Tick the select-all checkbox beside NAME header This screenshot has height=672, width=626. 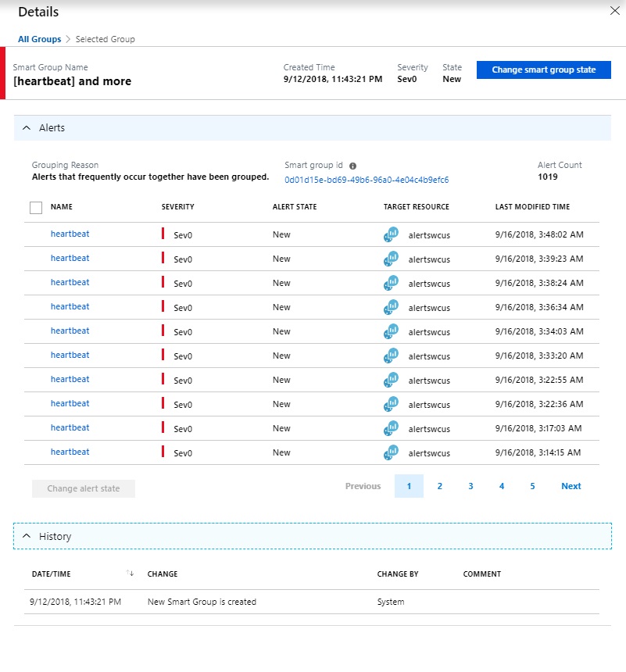[36, 208]
